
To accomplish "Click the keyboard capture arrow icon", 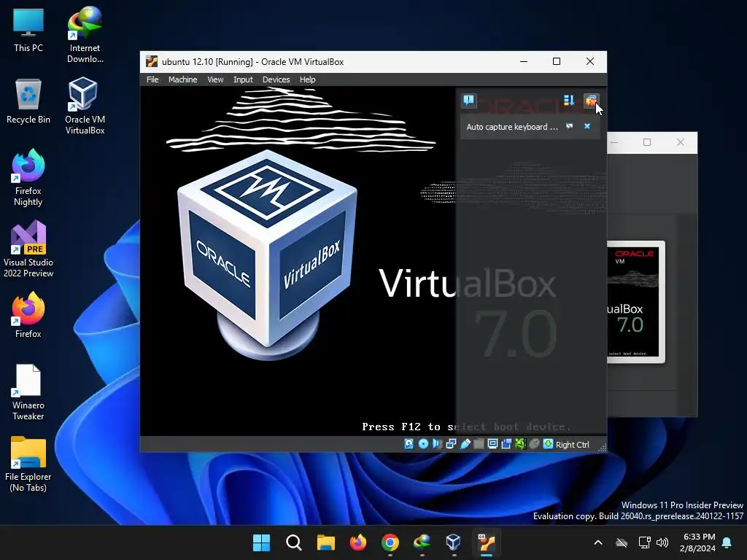I will (x=548, y=444).
